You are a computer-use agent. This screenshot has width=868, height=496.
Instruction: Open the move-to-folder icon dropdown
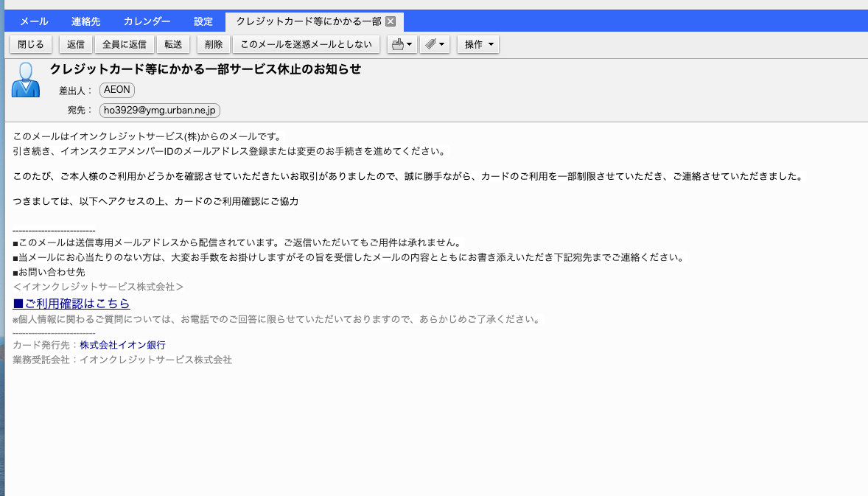(402, 44)
